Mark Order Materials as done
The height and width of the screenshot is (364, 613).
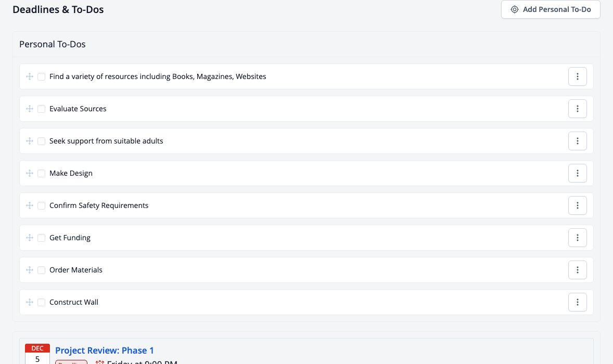[42, 270]
